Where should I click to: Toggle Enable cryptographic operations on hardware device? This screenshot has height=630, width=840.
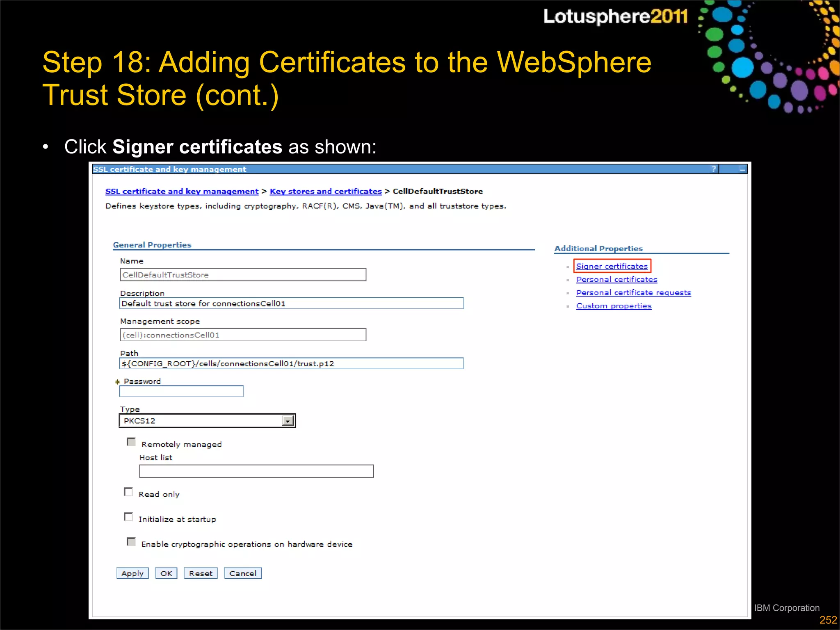(131, 542)
